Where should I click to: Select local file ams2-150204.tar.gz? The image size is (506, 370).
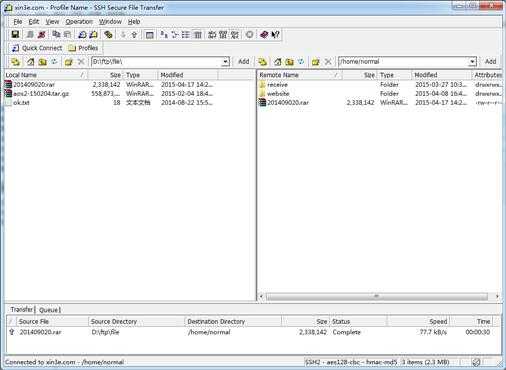pos(41,94)
